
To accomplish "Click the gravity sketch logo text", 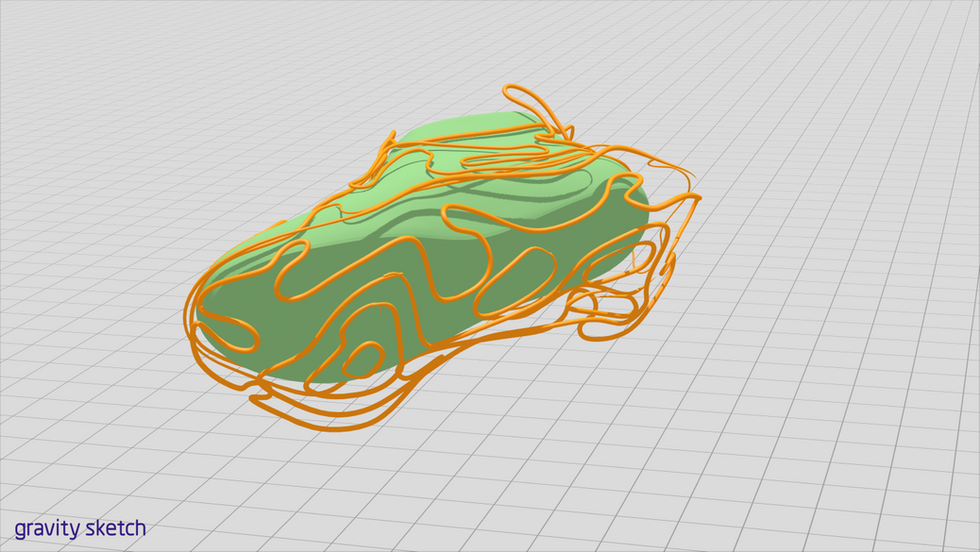I will coord(80,528).
